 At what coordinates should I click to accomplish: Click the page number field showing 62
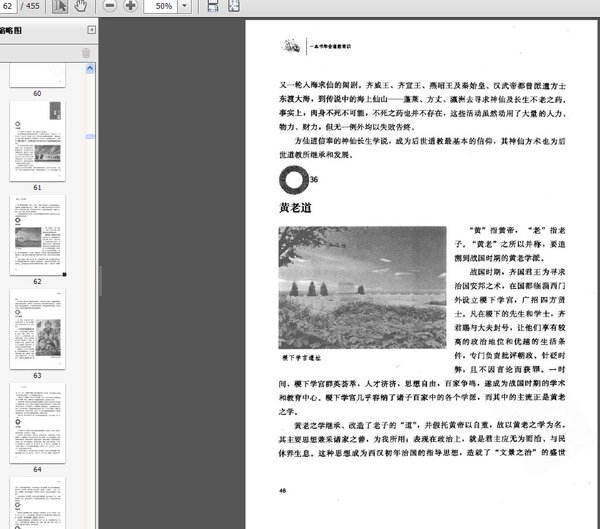click(8, 6)
